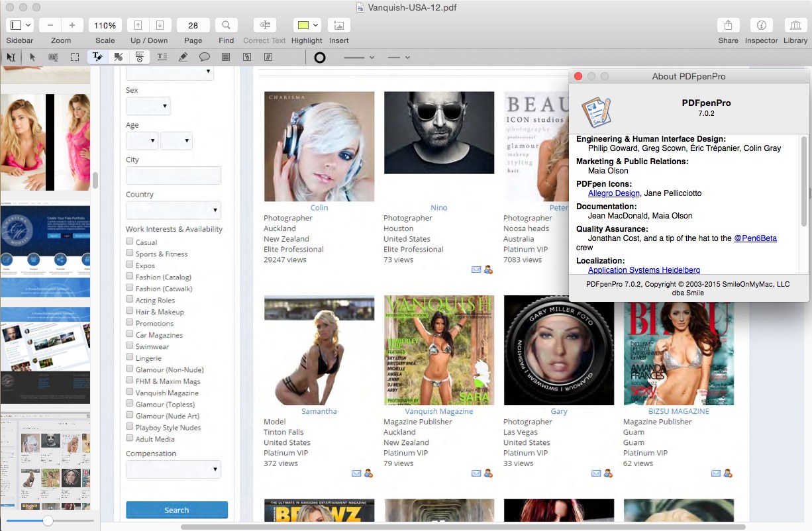The width and height of the screenshot is (812, 531).
Task: Click the horizontal document scrollbar
Action: (463, 527)
